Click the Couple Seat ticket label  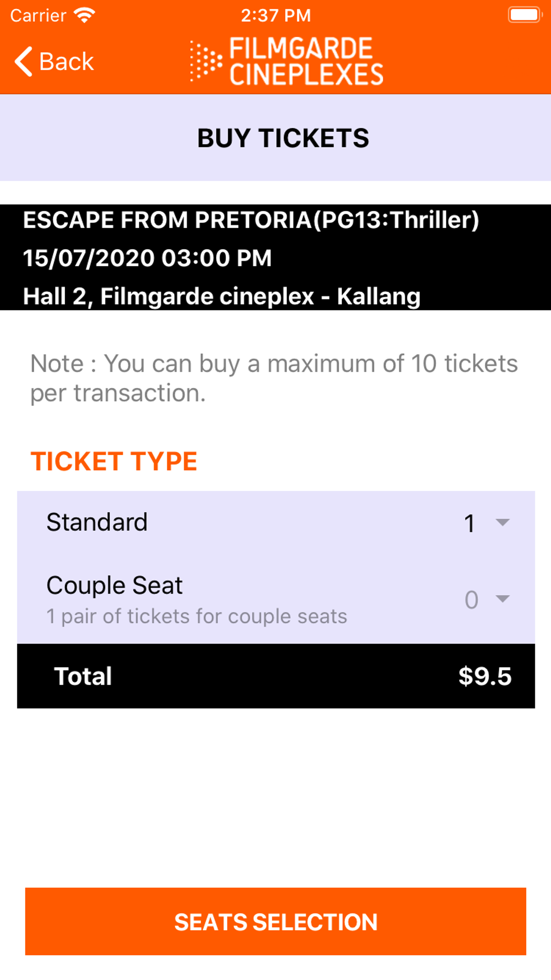pyautogui.click(x=114, y=585)
